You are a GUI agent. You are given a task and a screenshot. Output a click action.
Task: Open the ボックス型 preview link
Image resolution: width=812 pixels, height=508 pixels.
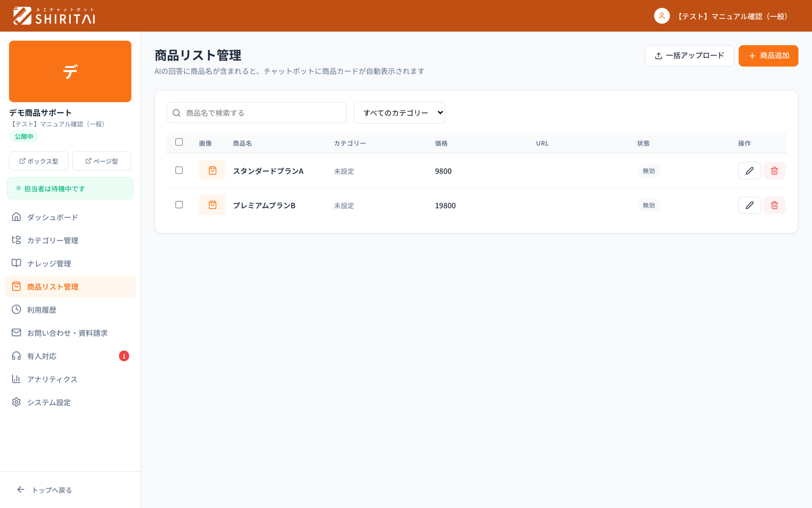(39, 161)
